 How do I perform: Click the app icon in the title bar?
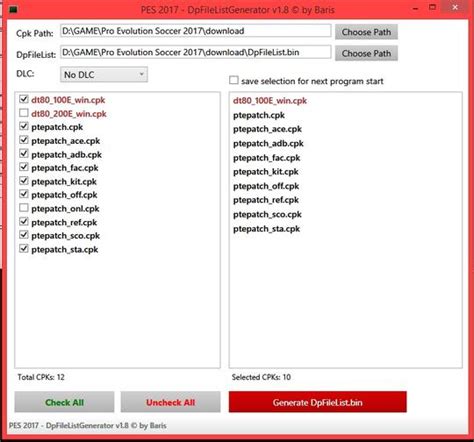(x=14, y=9)
